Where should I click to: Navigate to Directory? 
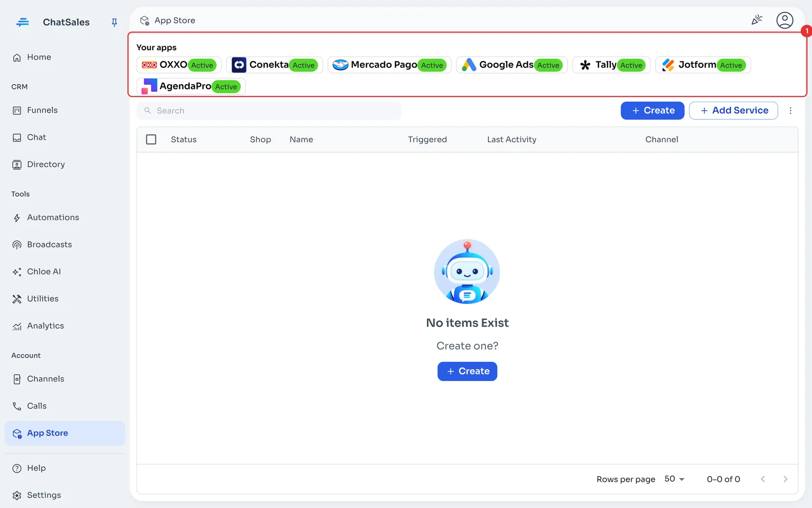65,165
